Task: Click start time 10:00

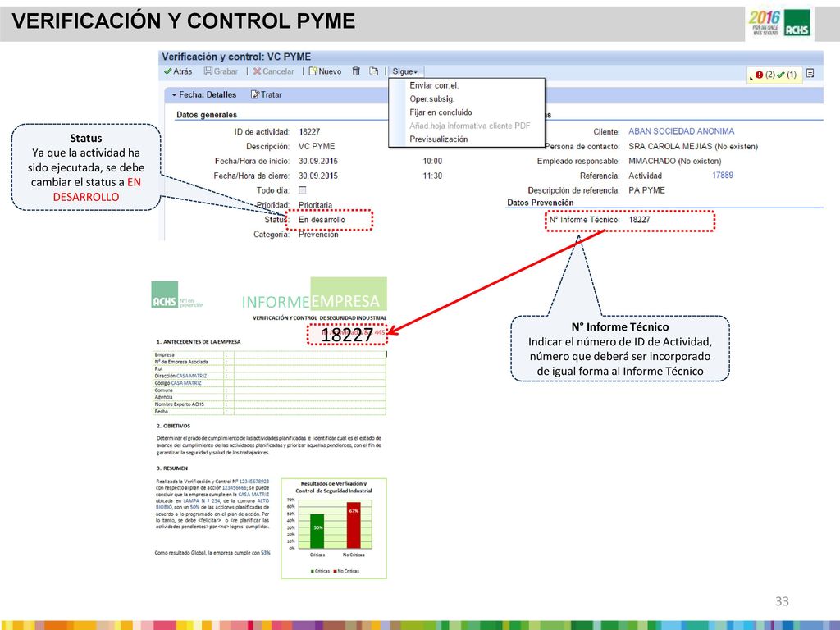Action: click(x=432, y=161)
